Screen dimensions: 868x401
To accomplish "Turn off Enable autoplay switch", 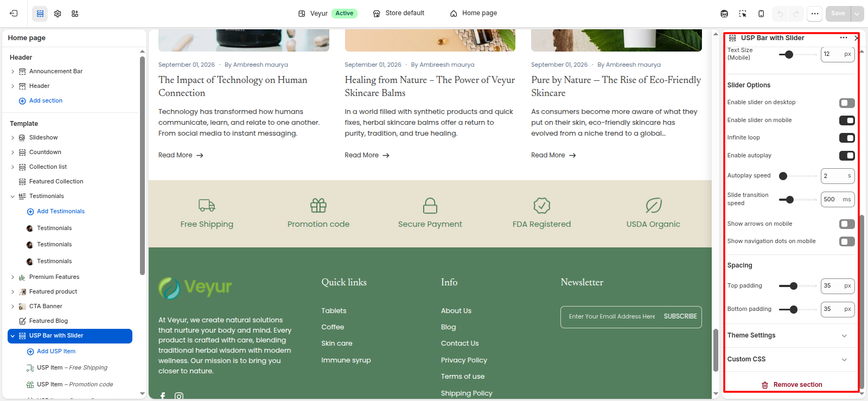I will pos(847,156).
